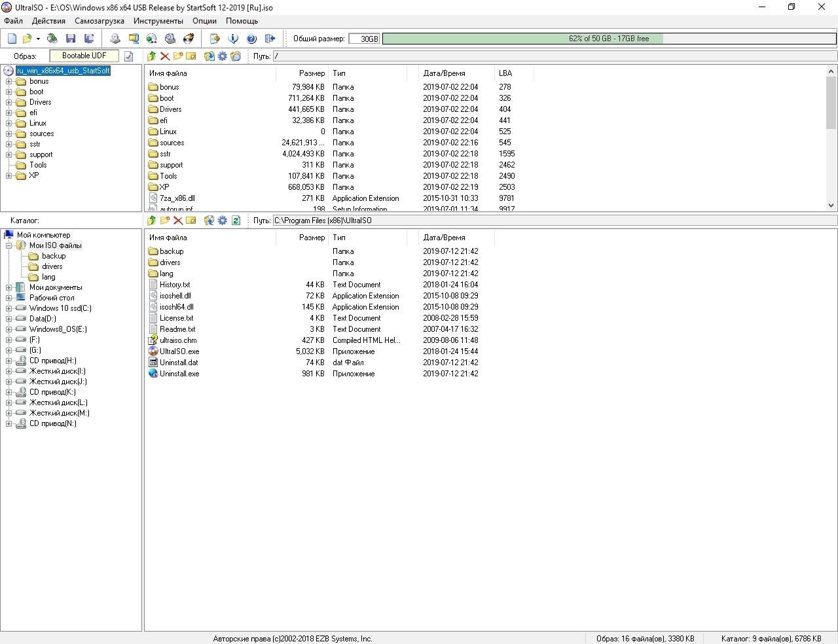Expand the Мои документы node
Screen dimensions: 838x644
(9, 288)
